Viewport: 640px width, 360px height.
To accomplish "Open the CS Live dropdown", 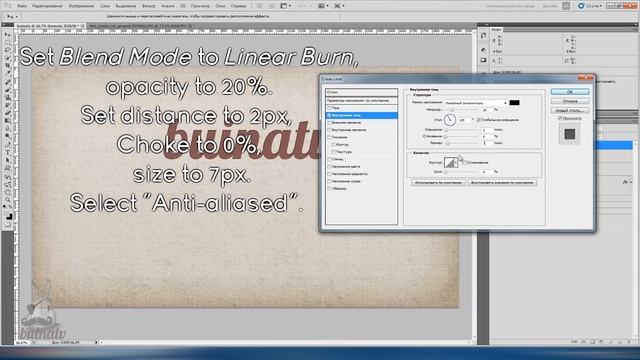I will (591, 6).
